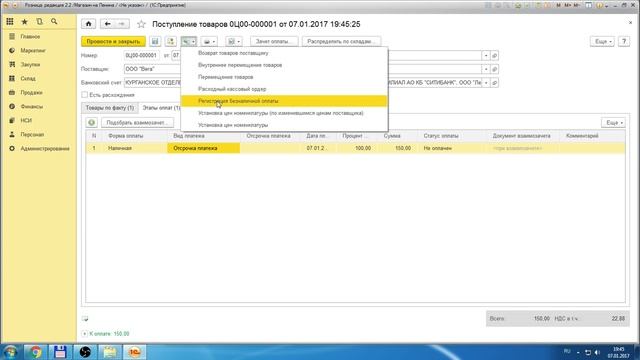Open the Поставщик field's open-record icon
Screen dimensions: 640x360
coord(494,69)
